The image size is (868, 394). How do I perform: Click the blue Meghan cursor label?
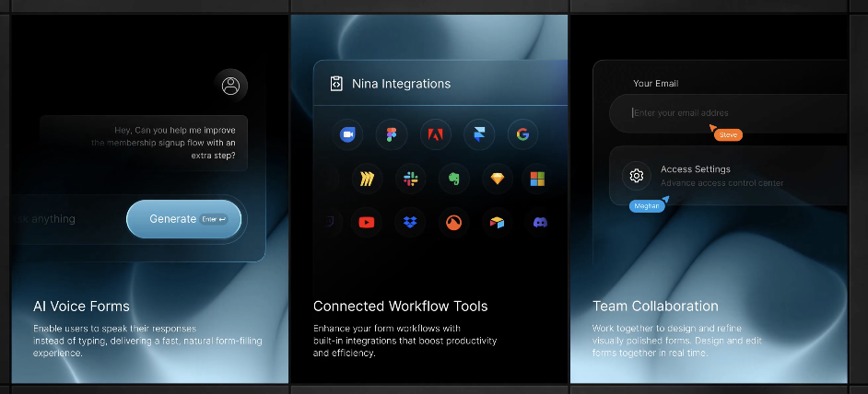(x=647, y=206)
